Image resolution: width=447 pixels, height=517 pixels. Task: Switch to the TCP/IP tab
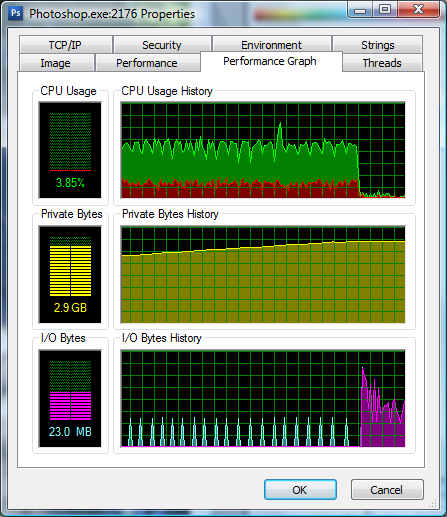[66, 45]
